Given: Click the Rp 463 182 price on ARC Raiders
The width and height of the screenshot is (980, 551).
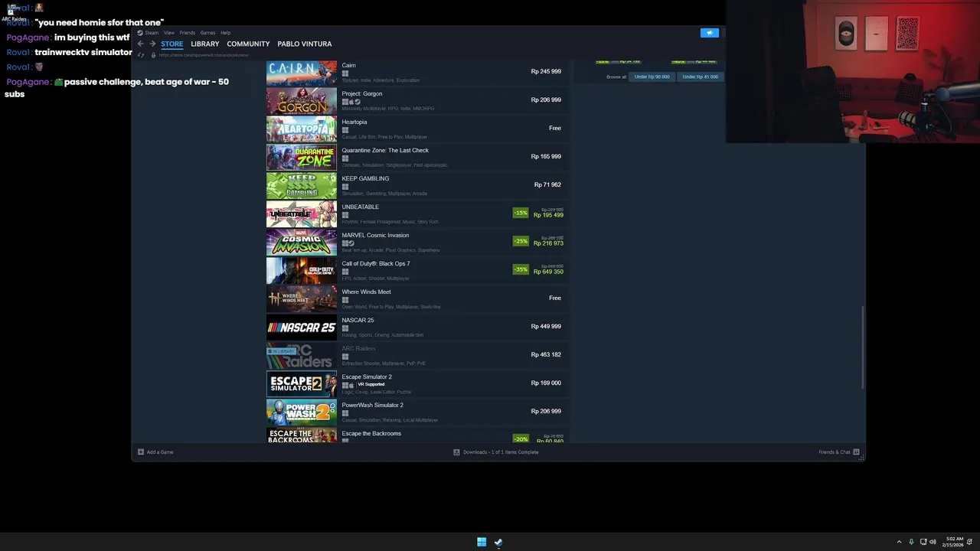Looking at the screenshot, I should pyautogui.click(x=546, y=354).
